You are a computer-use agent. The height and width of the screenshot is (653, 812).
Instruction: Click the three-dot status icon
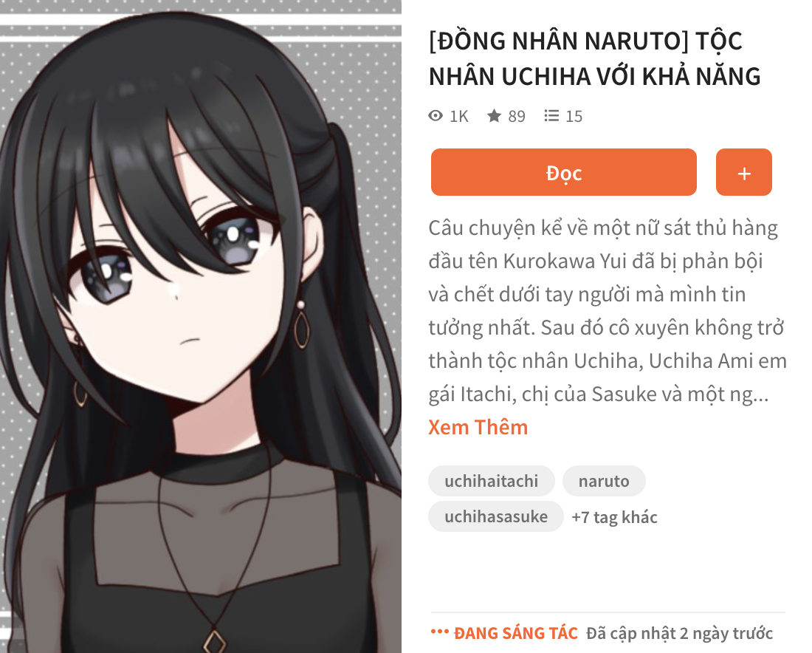pos(440,632)
